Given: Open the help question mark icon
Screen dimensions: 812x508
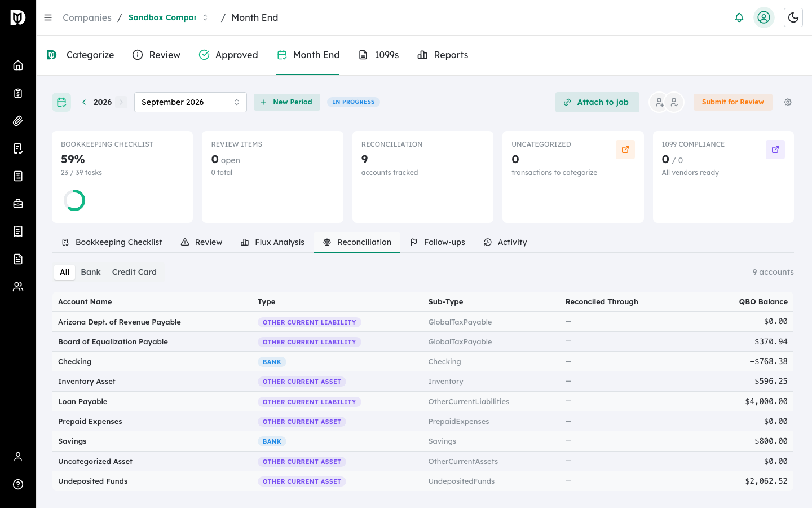Looking at the screenshot, I should [18, 484].
